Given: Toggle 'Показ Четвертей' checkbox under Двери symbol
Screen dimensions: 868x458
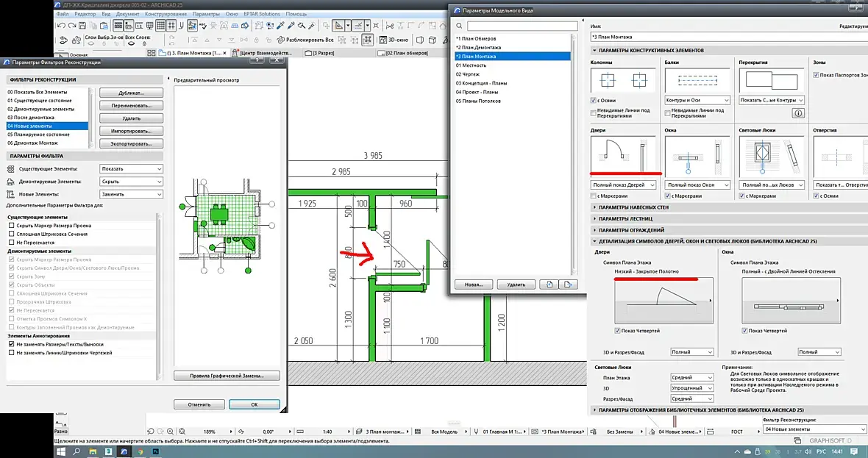Looking at the screenshot, I should point(618,331).
